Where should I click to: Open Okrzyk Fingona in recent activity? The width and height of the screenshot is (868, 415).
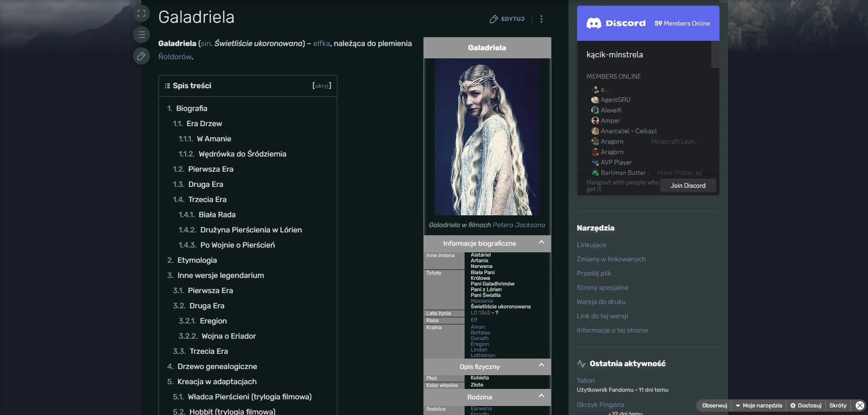[600, 405]
